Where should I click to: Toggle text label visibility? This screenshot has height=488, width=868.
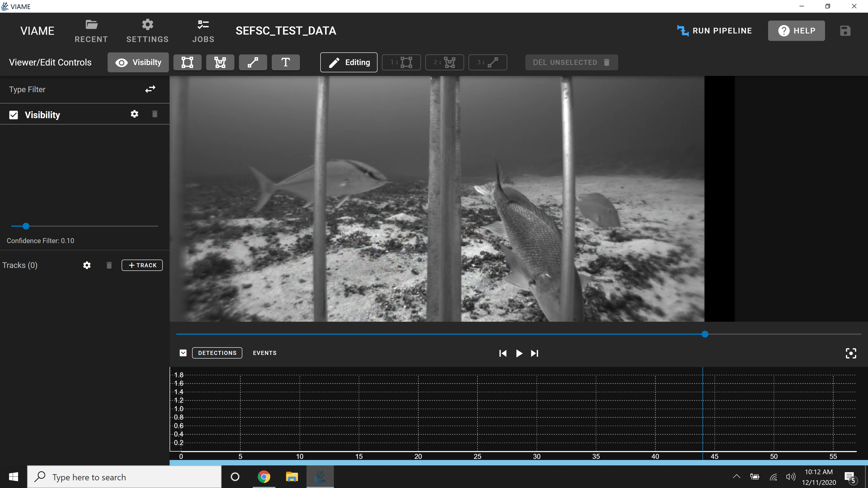[285, 62]
